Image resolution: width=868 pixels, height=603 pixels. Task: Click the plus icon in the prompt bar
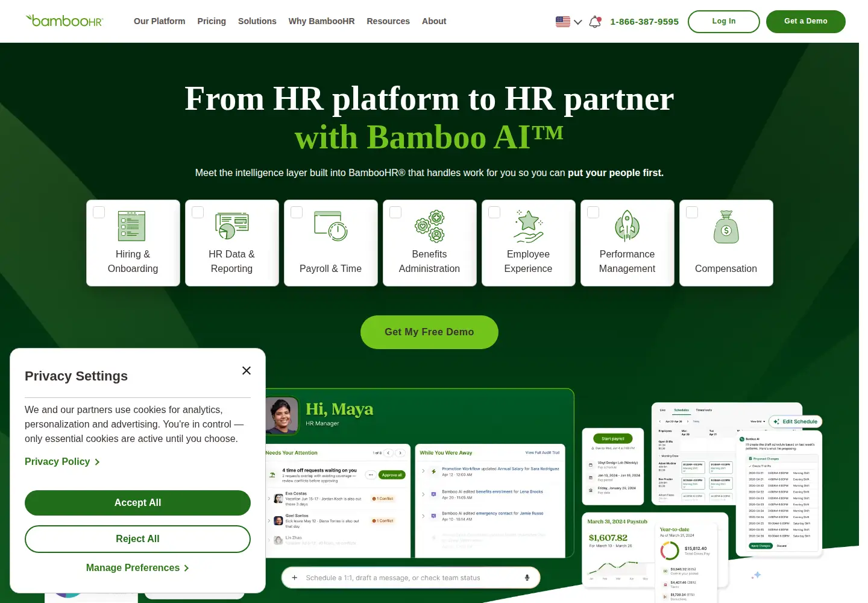pyautogui.click(x=295, y=578)
